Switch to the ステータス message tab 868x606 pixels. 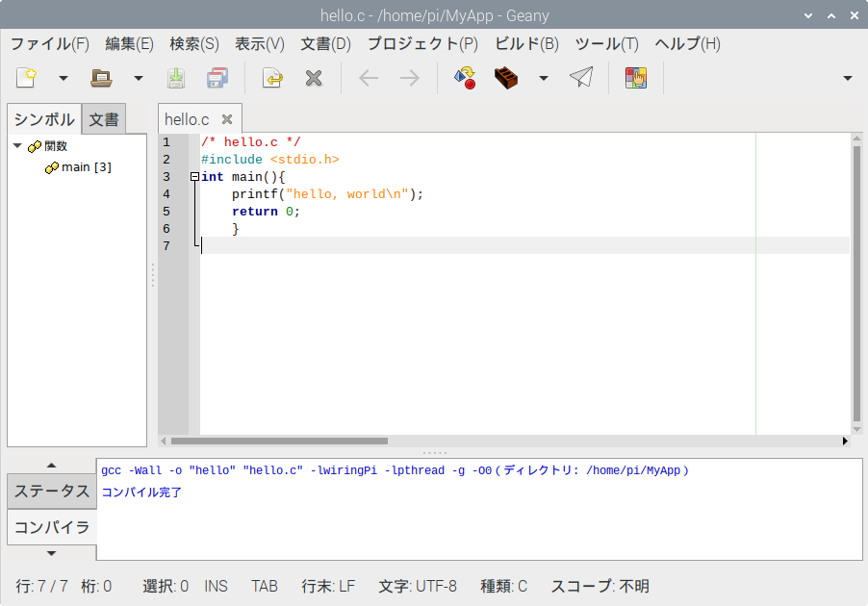click(x=51, y=491)
